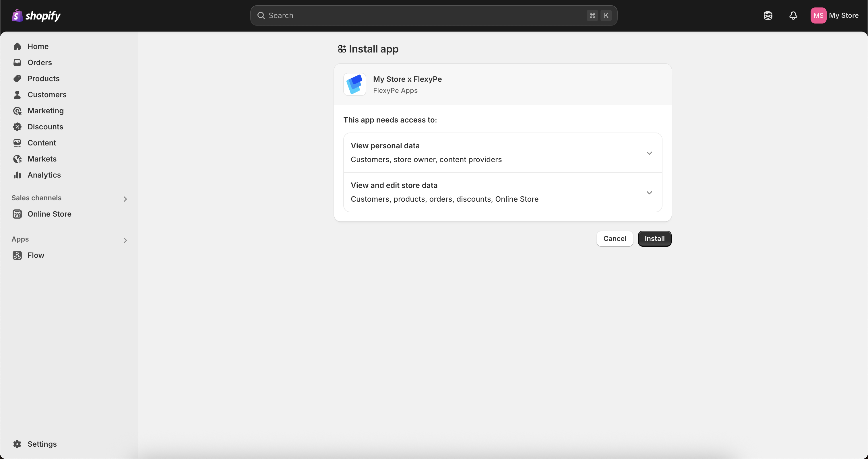Expand the Apps section chevron

tap(125, 240)
